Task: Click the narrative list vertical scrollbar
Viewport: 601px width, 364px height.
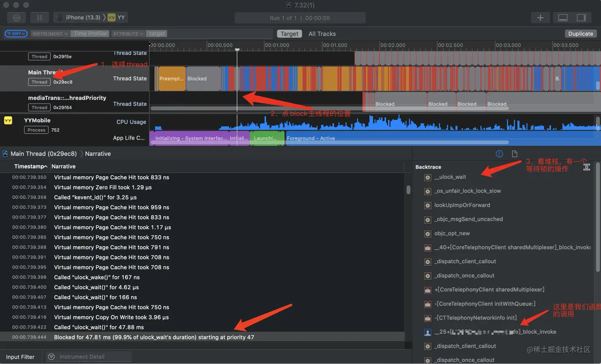Action: pos(408,190)
